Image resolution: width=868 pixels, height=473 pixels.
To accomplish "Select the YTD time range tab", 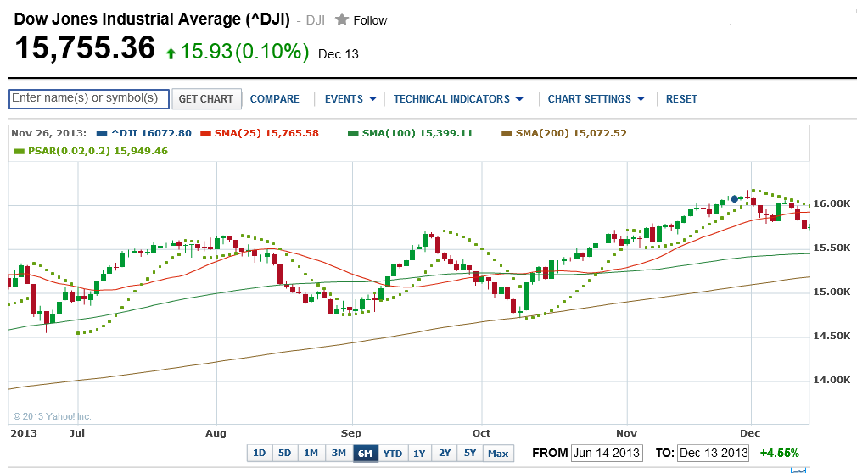I will coord(393,454).
